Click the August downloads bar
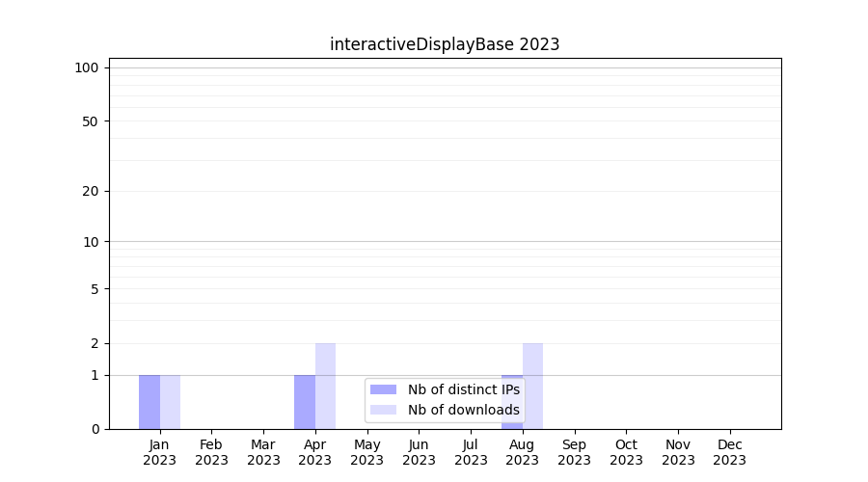The image size is (868, 482). [532, 386]
